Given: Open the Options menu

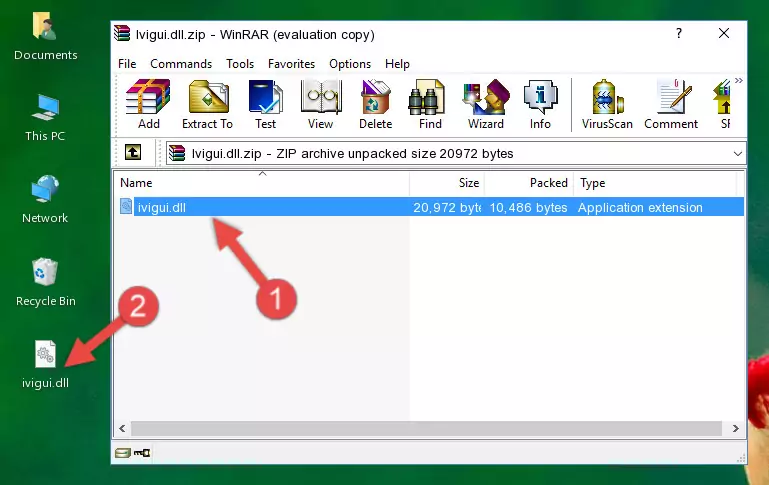Looking at the screenshot, I should click(x=350, y=64).
